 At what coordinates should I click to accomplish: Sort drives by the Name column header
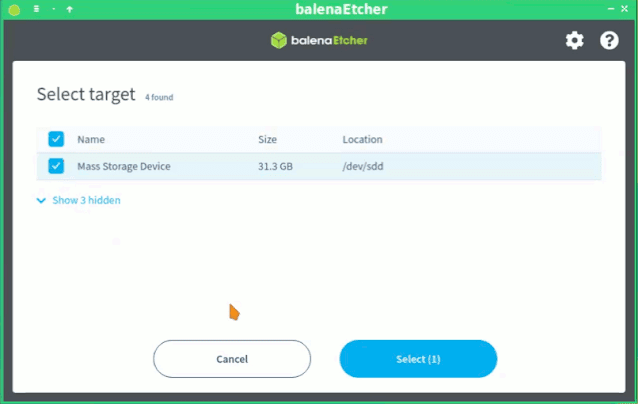pos(91,140)
